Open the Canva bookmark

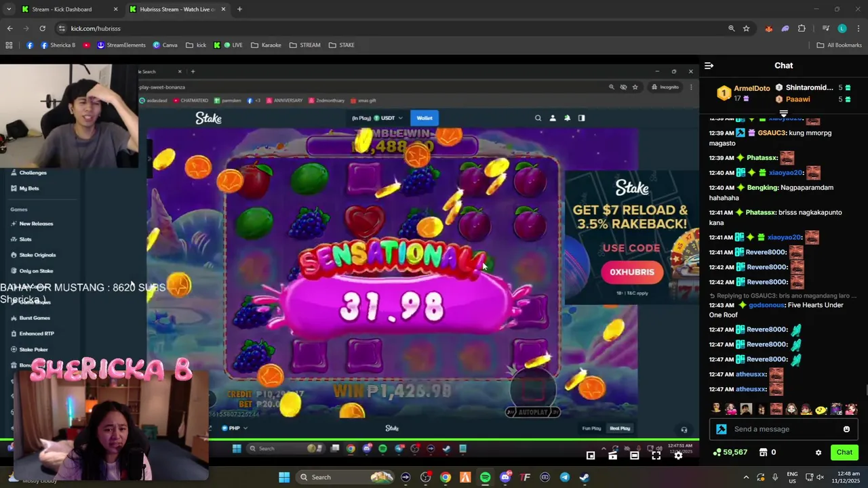[x=165, y=45]
